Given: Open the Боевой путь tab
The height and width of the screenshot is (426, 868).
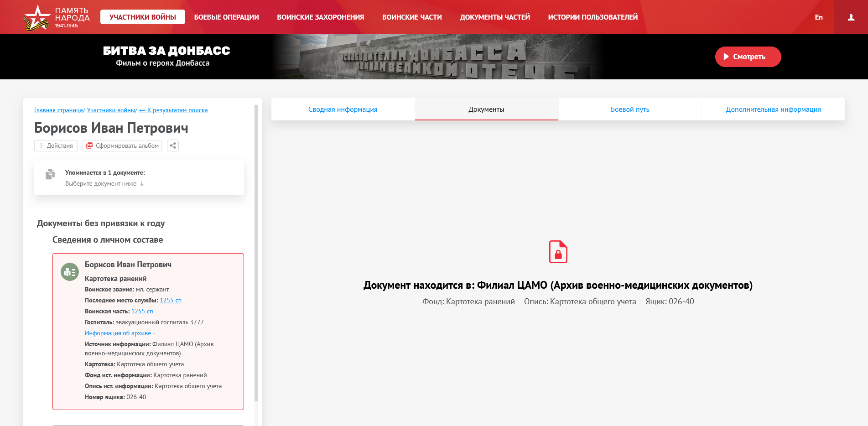Looking at the screenshot, I should pos(629,109).
